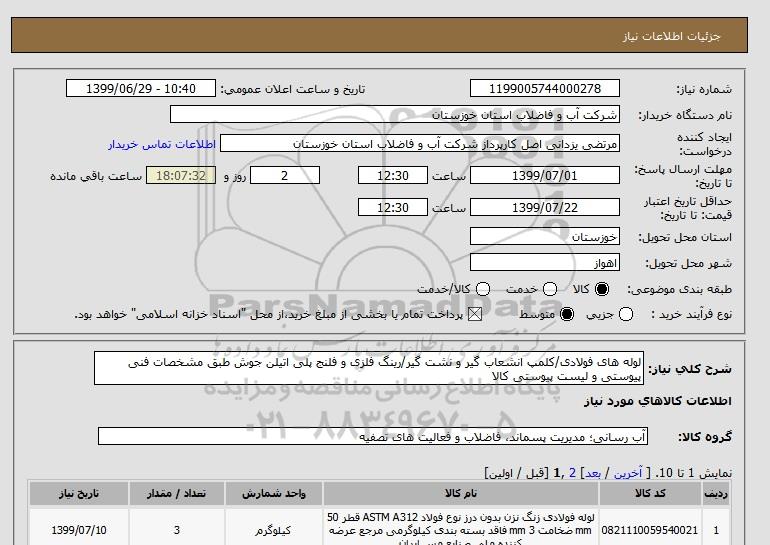Open the اطلاعات تماس خریدار link
The image size is (770, 545).
click(162, 144)
